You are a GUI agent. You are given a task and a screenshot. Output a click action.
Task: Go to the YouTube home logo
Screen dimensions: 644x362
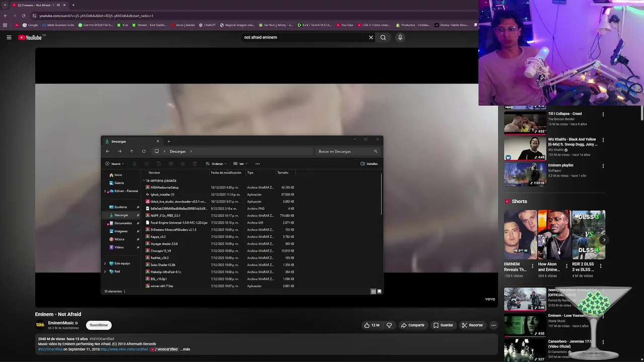[x=30, y=37]
